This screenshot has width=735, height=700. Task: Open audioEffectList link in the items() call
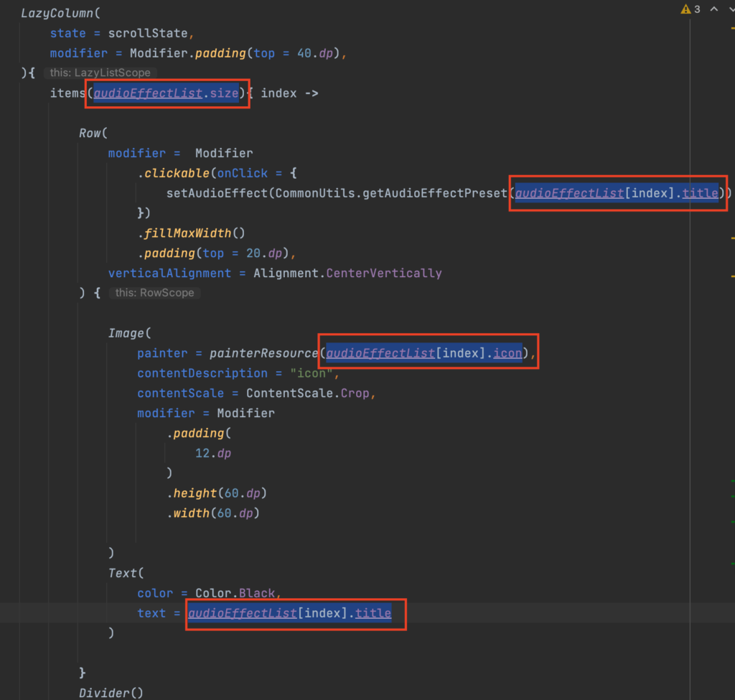[148, 93]
